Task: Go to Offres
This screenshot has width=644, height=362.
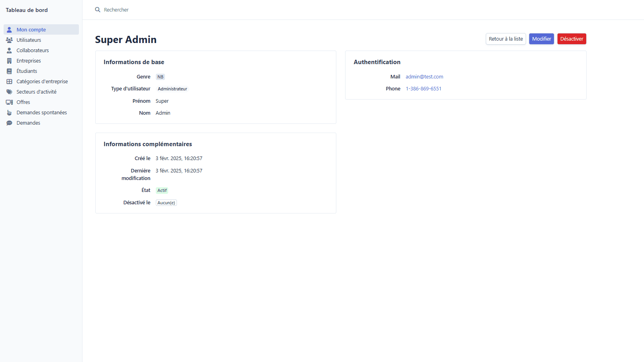Action: (x=41, y=102)
